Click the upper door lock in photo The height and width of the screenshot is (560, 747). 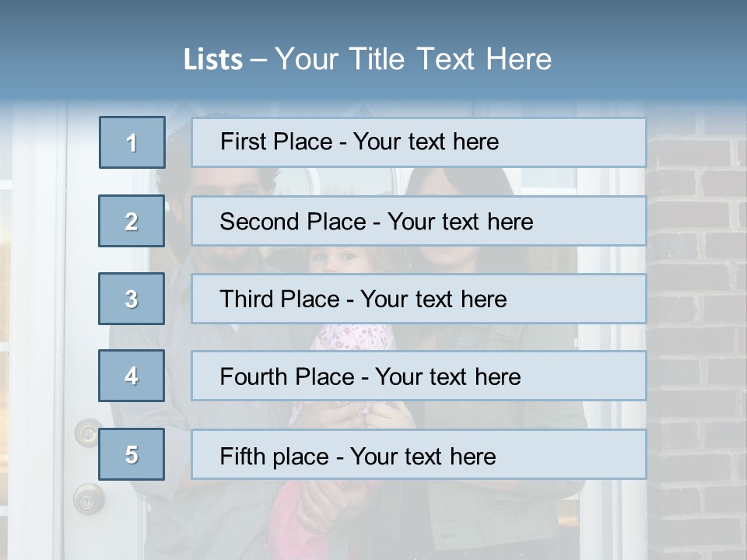pyautogui.click(x=88, y=433)
